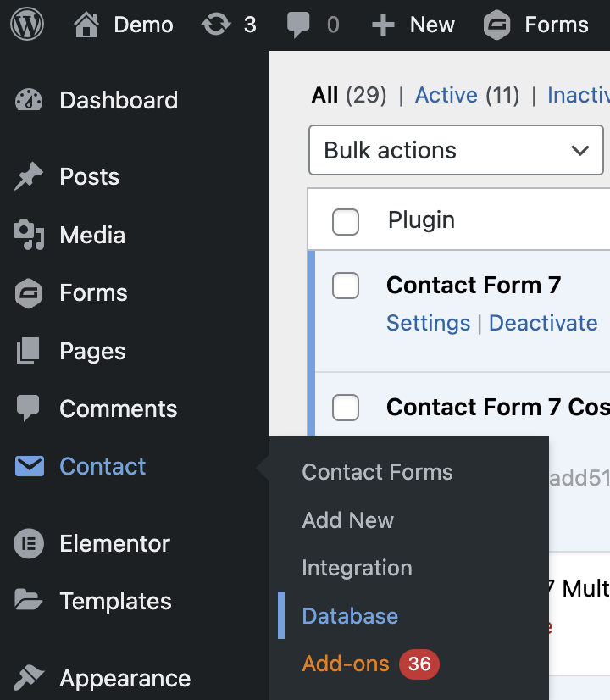Select the Contact Form 7 Cos plugin checkbox

coord(346,408)
